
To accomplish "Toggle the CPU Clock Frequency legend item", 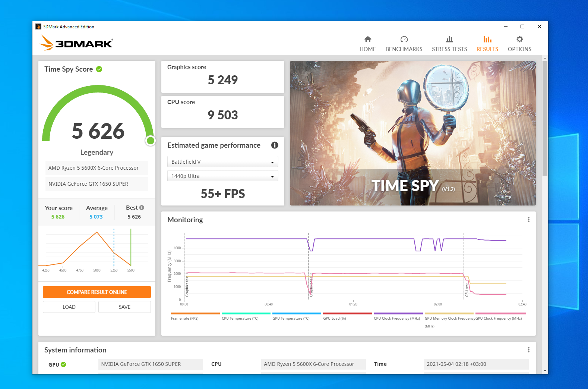I will pos(398,316).
